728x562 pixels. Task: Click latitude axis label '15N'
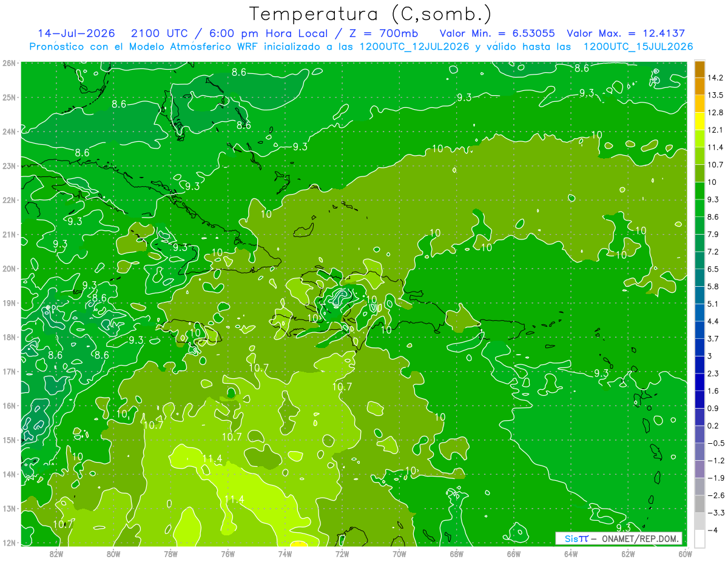8,440
